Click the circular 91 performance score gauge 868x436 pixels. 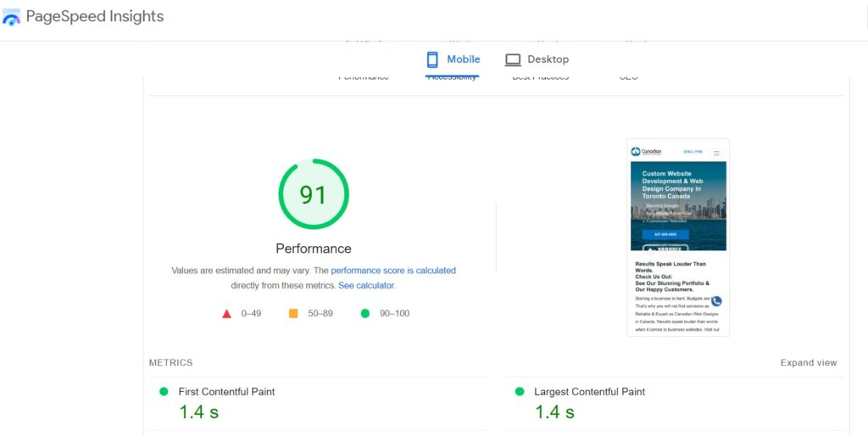tap(313, 194)
